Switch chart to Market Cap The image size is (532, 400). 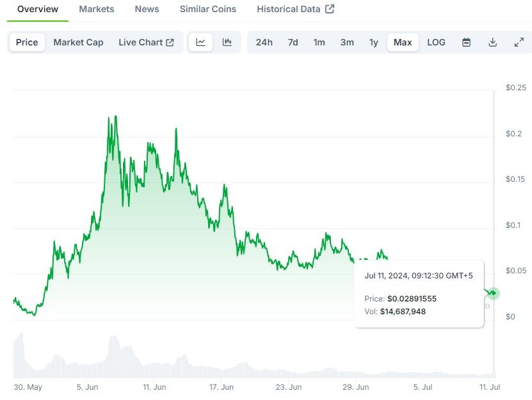tap(78, 42)
